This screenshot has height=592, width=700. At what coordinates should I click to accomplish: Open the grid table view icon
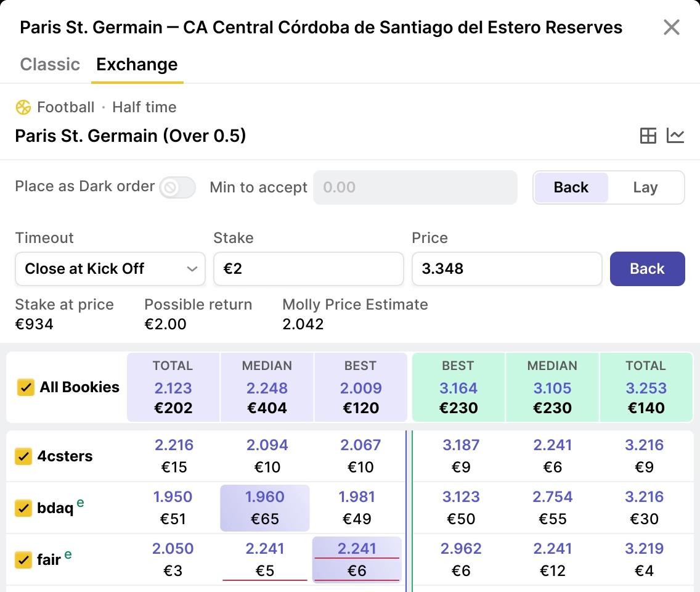[648, 136]
